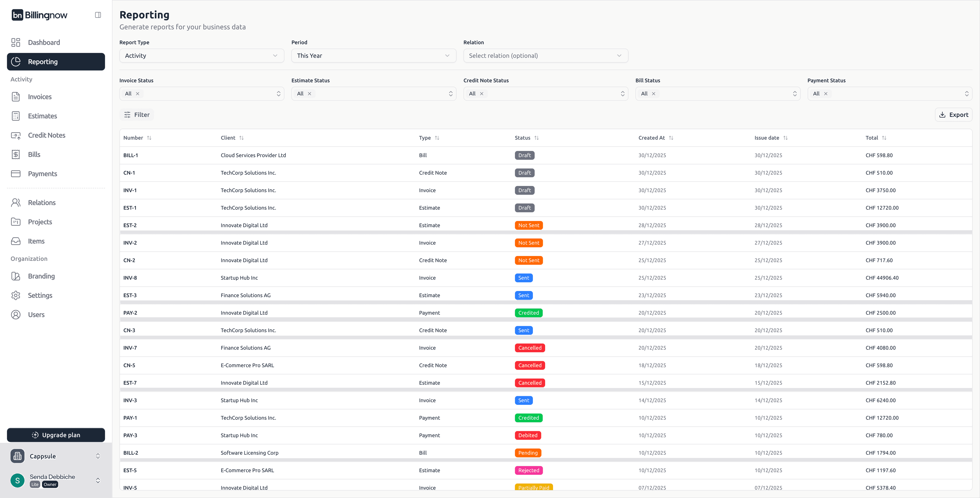Image resolution: width=980 pixels, height=498 pixels.
Task: Click the Dashboard grid icon
Action: (16, 42)
